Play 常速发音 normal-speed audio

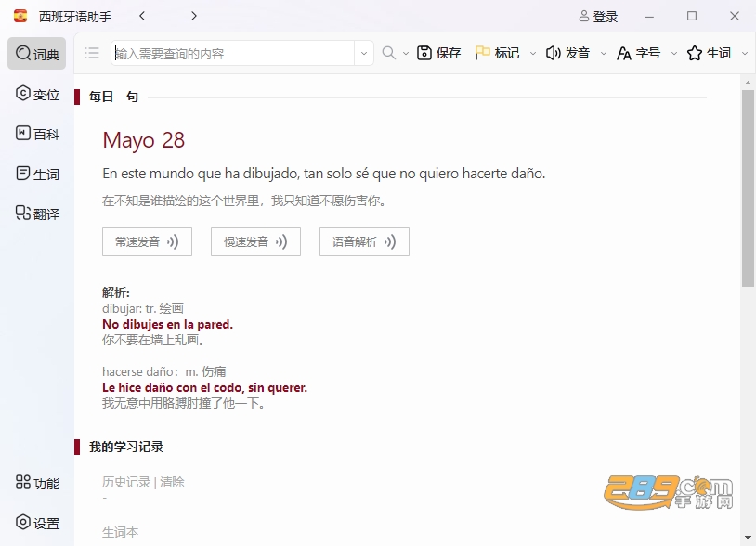(x=147, y=241)
